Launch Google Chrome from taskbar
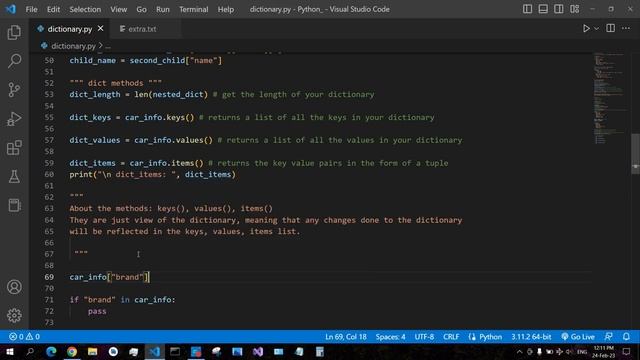Screen dimensions: 640x360 (x=72, y=351)
